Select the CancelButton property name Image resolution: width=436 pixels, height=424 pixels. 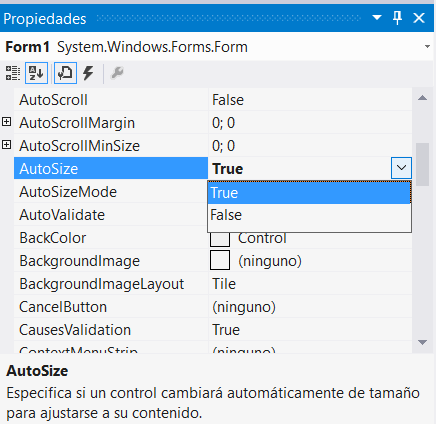click(x=63, y=307)
